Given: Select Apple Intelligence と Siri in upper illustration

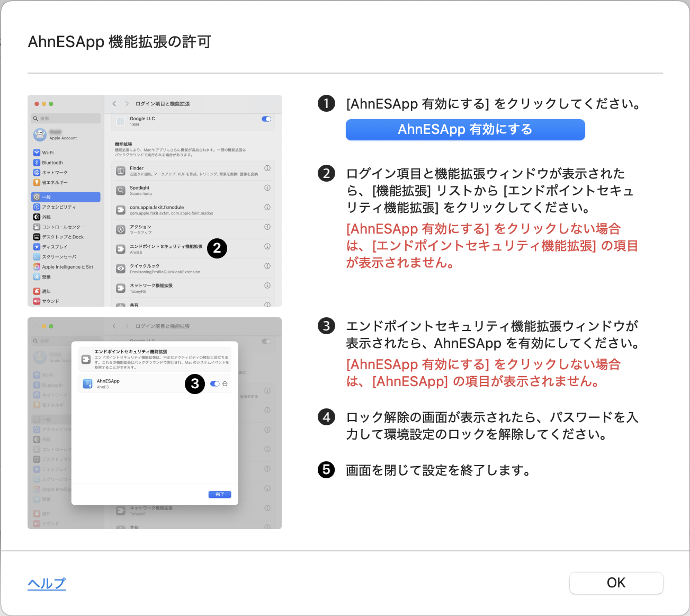Looking at the screenshot, I should (66, 267).
